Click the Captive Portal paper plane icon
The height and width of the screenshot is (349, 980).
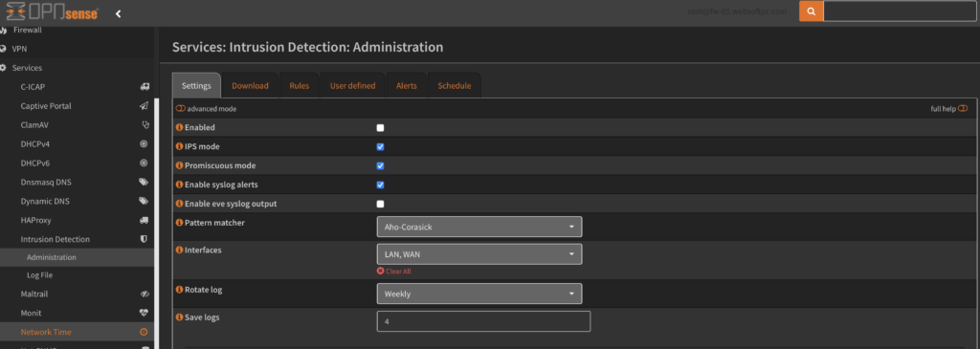145,106
